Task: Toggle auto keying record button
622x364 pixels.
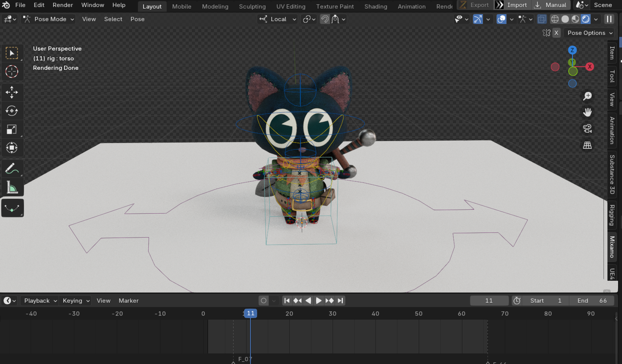Action: point(264,301)
